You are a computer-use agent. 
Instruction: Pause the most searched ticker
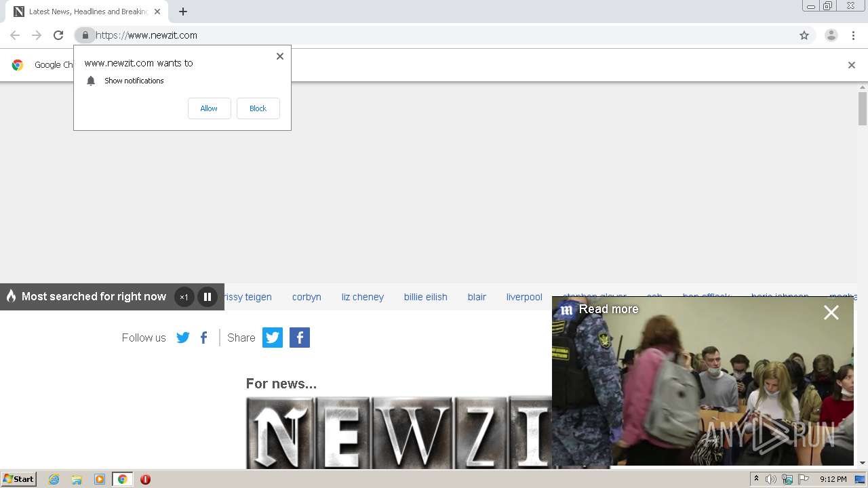point(207,297)
